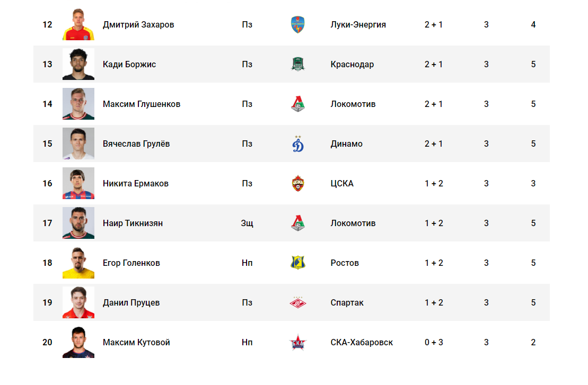Viewport: 588px width, 385px height.
Task: Open Кади Боржис player photo
Action: (78, 64)
